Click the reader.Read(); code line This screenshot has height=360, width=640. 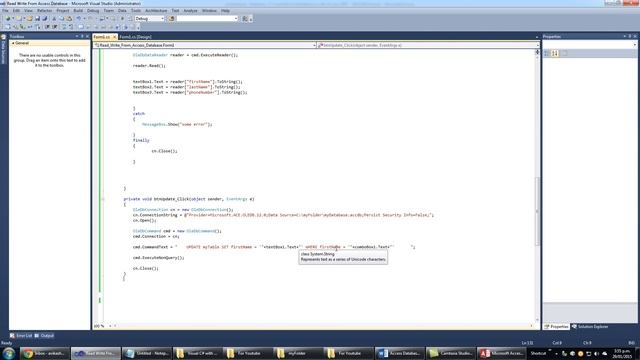pyautogui.click(x=149, y=65)
